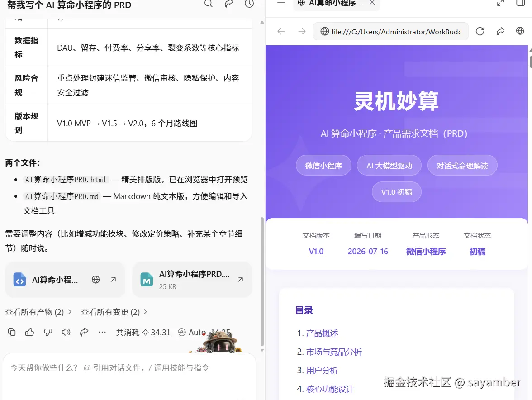Click the chat scrollbar thumb
Image resolution: width=532 pixels, height=400 pixels.
coord(262,281)
